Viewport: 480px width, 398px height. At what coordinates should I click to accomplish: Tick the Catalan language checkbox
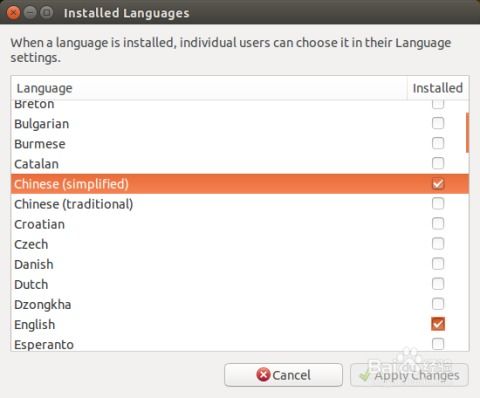[438, 163]
